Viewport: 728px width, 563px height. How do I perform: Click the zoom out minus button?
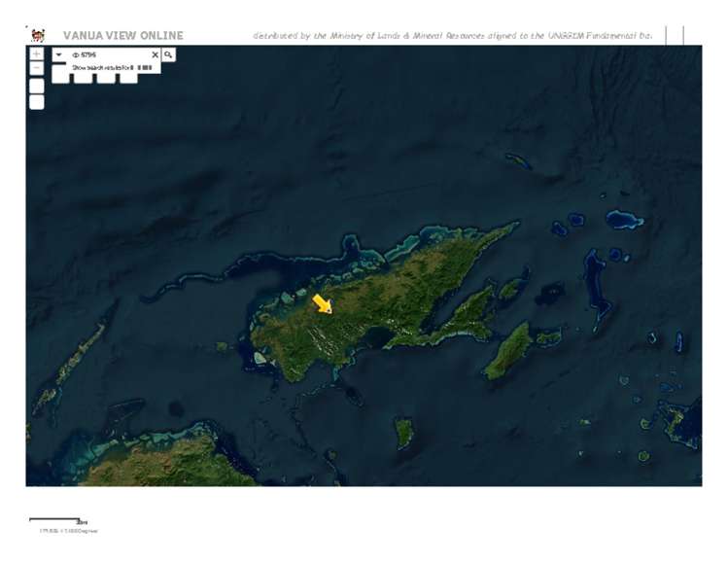[x=36, y=69]
